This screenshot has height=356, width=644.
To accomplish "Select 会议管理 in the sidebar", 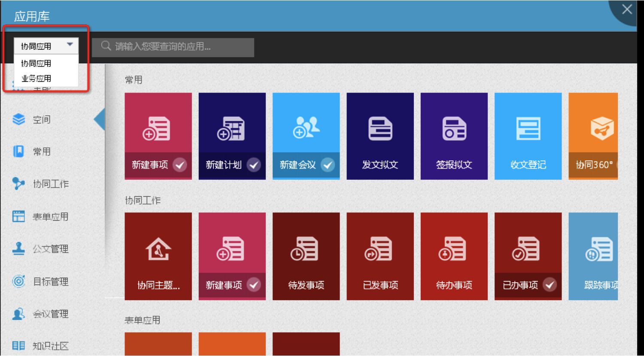I will 50,314.
